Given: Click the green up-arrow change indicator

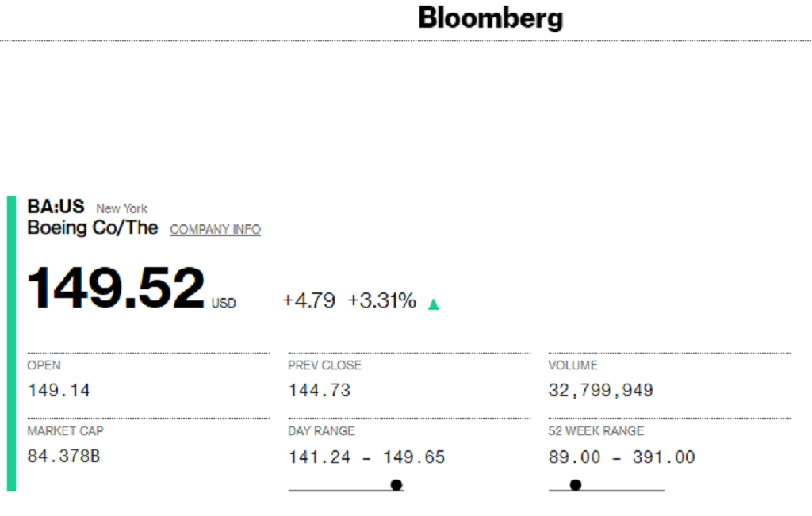Looking at the screenshot, I should (x=434, y=304).
